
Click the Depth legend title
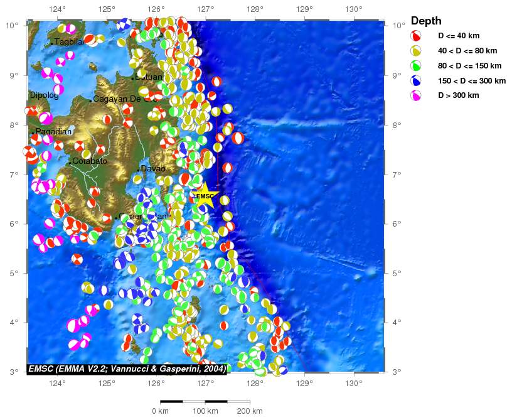point(427,21)
